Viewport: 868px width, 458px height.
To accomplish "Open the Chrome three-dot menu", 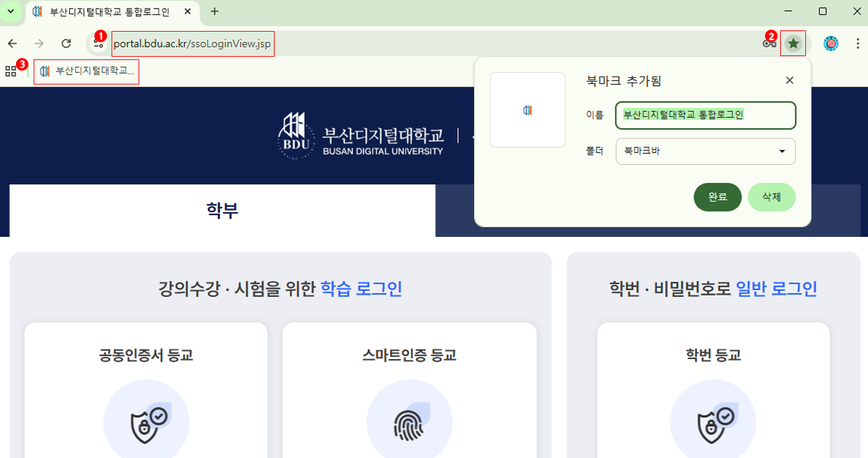I will [x=859, y=44].
